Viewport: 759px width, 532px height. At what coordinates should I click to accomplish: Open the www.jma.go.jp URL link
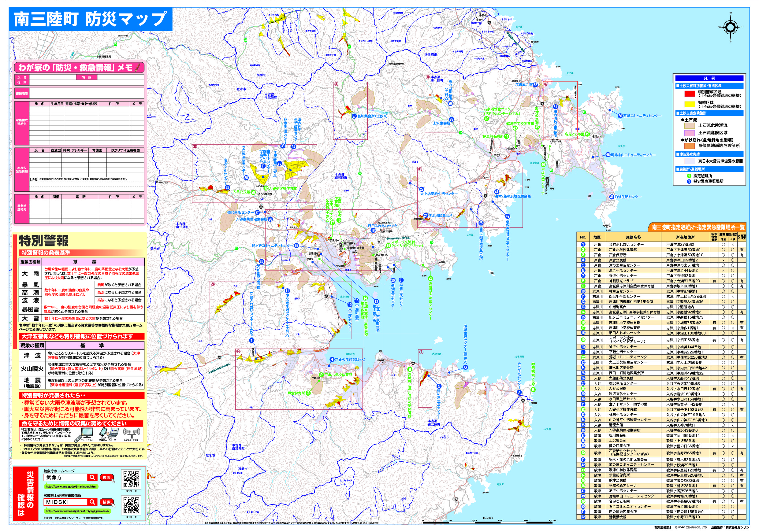(x=71, y=486)
